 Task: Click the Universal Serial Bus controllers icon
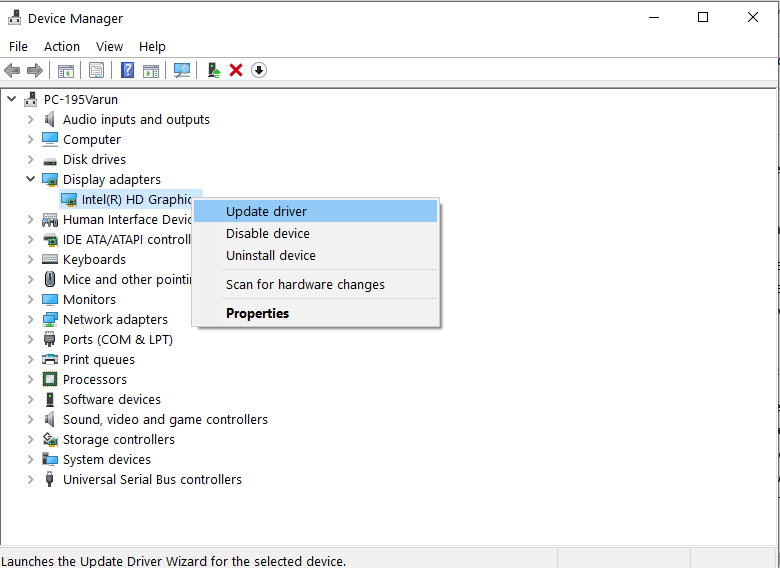49,479
